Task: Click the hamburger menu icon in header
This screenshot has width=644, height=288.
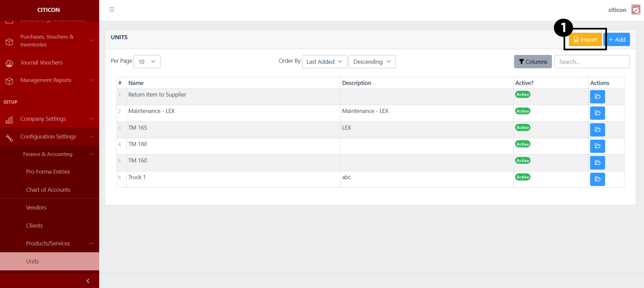Action: (112, 10)
